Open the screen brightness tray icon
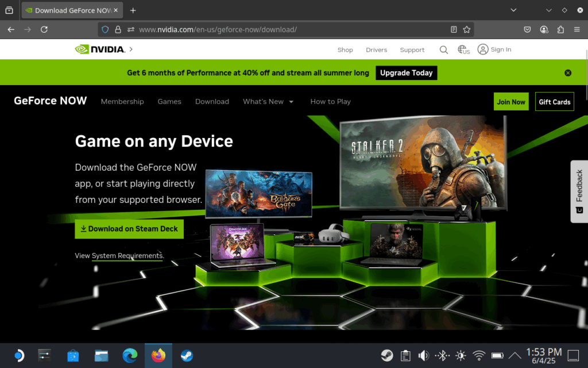Image resolution: width=588 pixels, height=368 pixels. coord(461,355)
